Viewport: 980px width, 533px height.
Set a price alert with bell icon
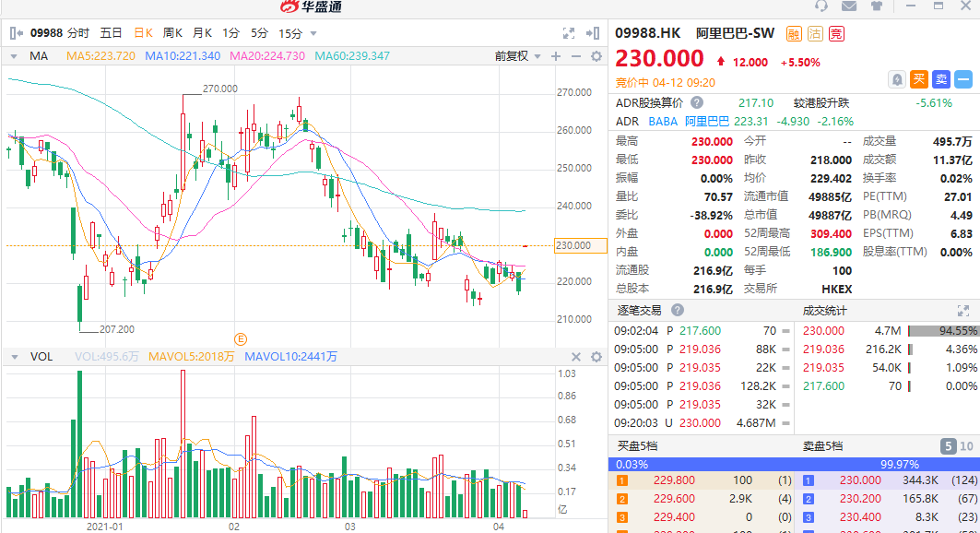[x=897, y=79]
